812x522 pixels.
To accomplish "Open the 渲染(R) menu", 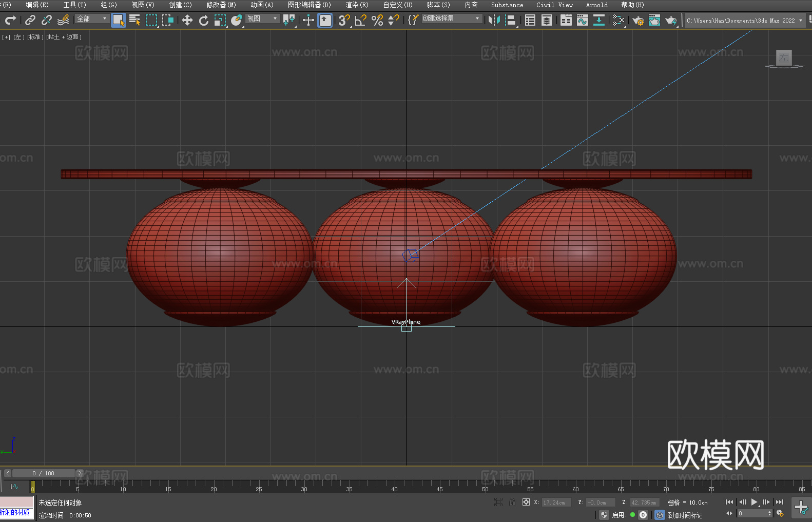I will point(357,5).
